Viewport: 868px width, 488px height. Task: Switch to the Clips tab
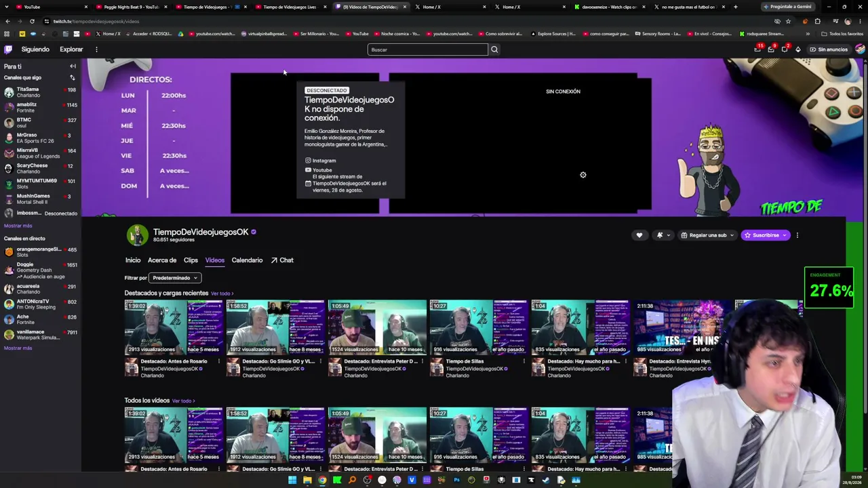(191, 260)
